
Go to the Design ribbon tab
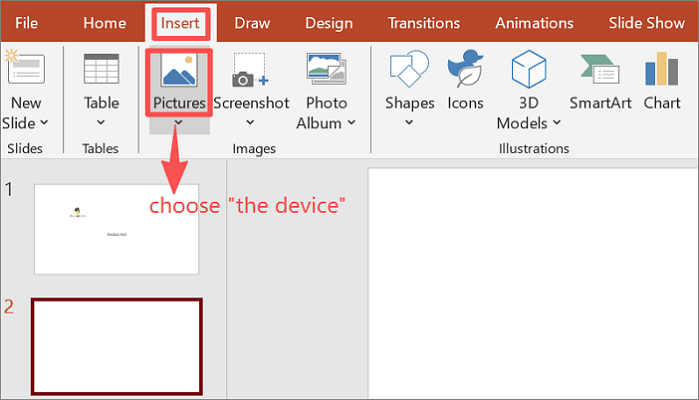pyautogui.click(x=329, y=23)
